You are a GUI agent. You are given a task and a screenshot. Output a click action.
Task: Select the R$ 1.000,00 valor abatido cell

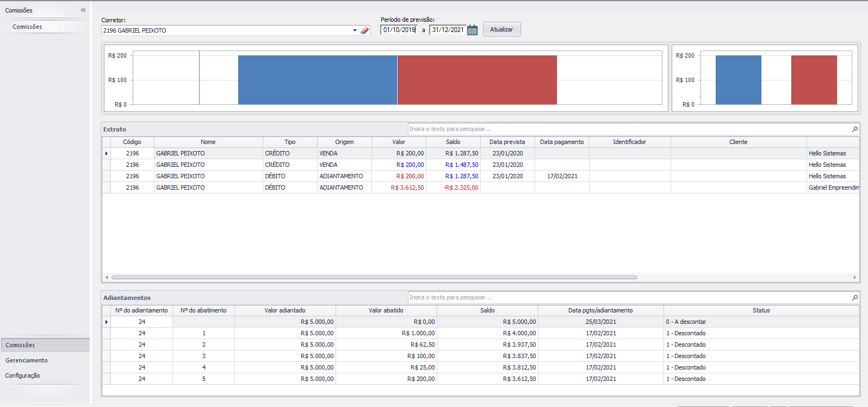(x=386, y=333)
